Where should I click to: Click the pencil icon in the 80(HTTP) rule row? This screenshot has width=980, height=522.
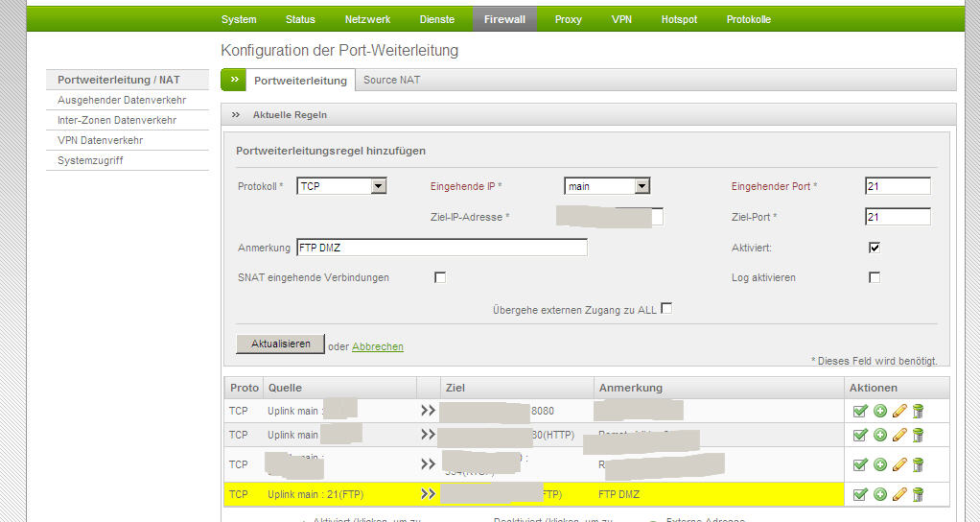tap(898, 435)
